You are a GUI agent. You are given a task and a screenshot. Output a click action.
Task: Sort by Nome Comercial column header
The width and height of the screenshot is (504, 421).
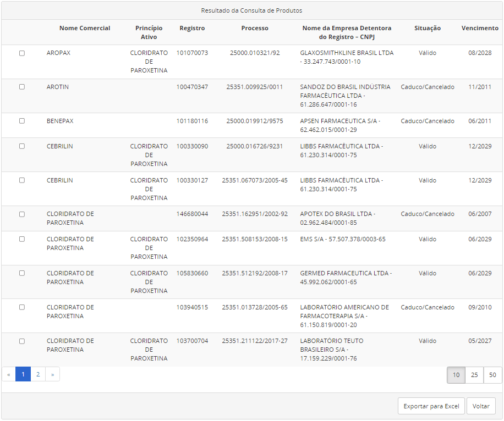[x=85, y=29]
